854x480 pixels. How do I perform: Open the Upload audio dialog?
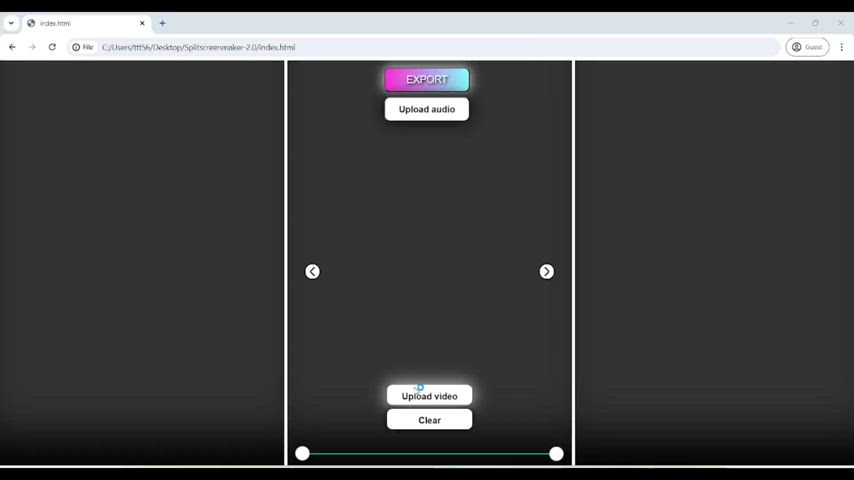[x=426, y=109]
